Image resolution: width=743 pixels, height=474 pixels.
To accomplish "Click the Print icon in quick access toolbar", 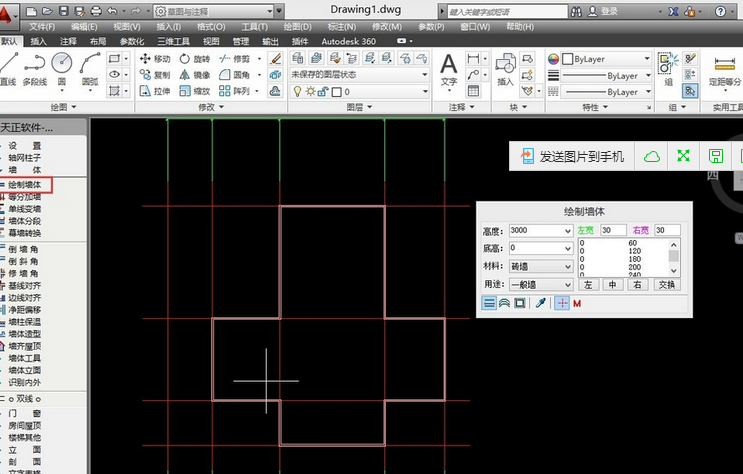I will point(96,11).
